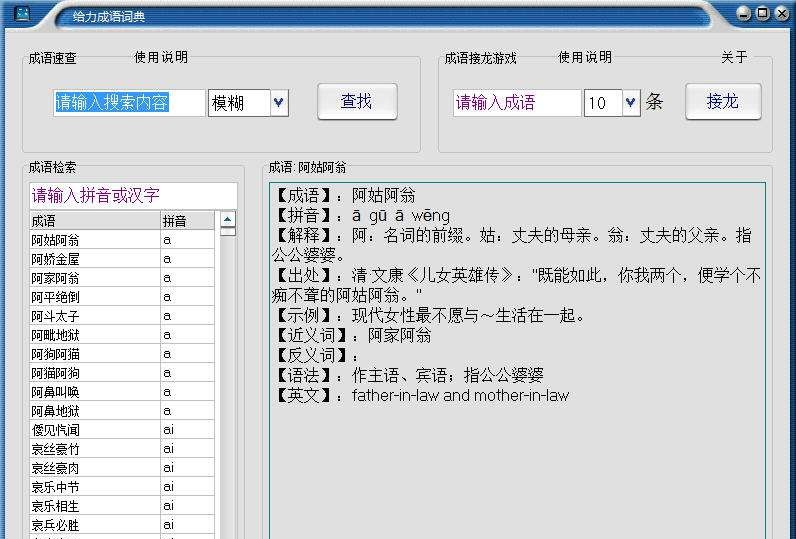This screenshot has height=539, width=796.
Task: Click the 【语法】 grammar line
Action: pyautogui.click(x=408, y=375)
